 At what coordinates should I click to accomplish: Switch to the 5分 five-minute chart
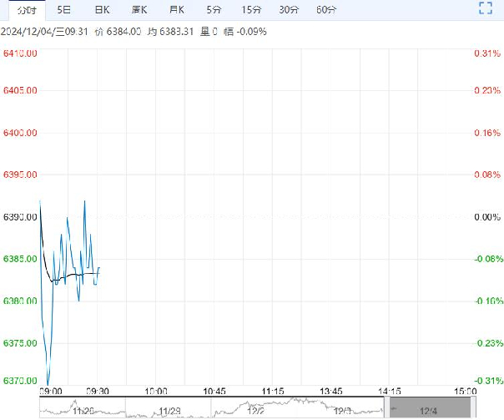[x=214, y=10]
